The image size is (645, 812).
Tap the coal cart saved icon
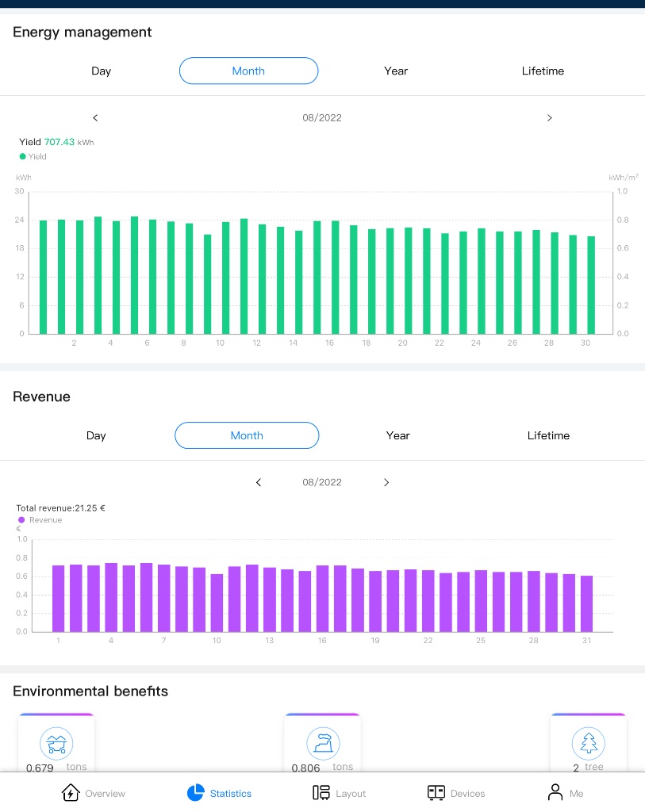tap(56, 744)
